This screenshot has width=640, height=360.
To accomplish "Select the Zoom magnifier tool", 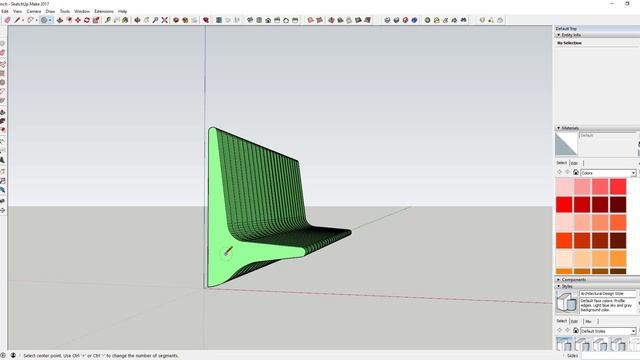I will [x=156, y=20].
